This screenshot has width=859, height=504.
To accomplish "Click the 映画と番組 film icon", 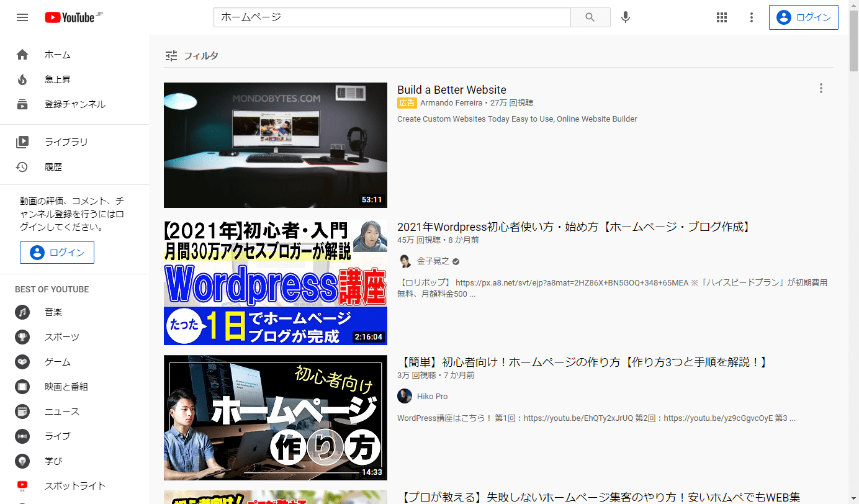I will (22, 387).
